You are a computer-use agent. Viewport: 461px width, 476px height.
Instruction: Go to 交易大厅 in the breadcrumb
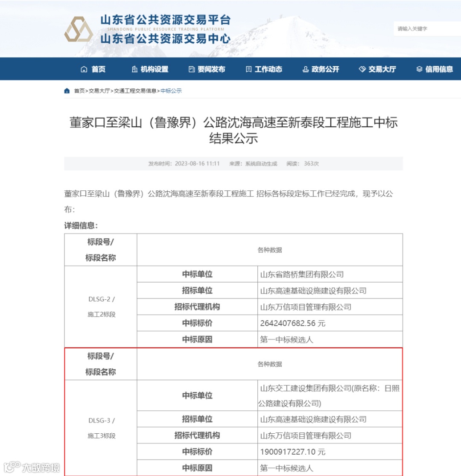(x=99, y=91)
